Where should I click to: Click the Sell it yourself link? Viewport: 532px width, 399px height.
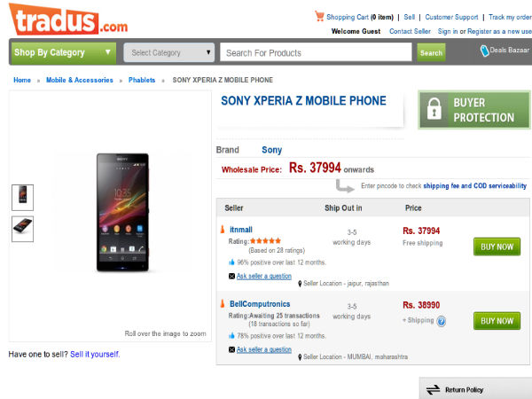95,354
